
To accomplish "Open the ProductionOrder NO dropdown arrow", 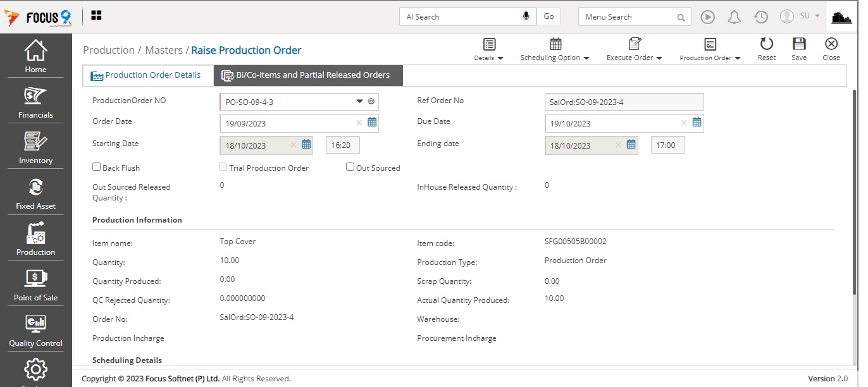I will click(359, 101).
